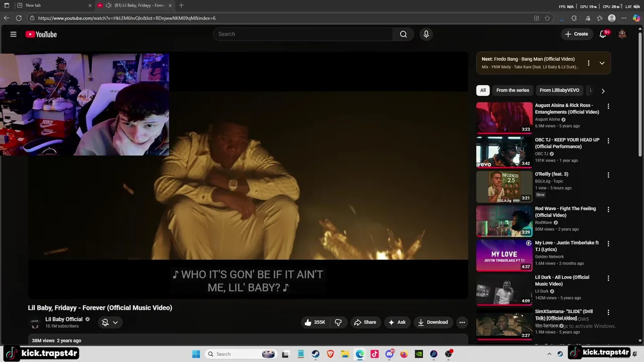Open the split screen icon in address bar
Viewport: 644px width, 362px height.
pyautogui.click(x=536, y=18)
